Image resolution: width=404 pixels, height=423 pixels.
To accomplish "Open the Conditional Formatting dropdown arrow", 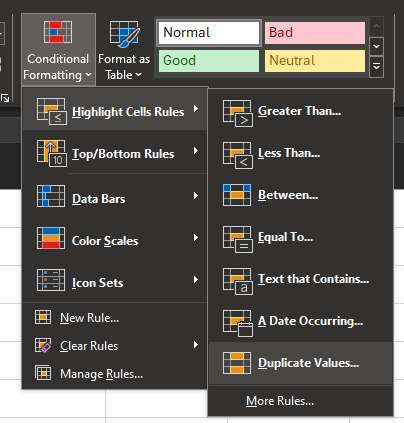I will [88, 75].
